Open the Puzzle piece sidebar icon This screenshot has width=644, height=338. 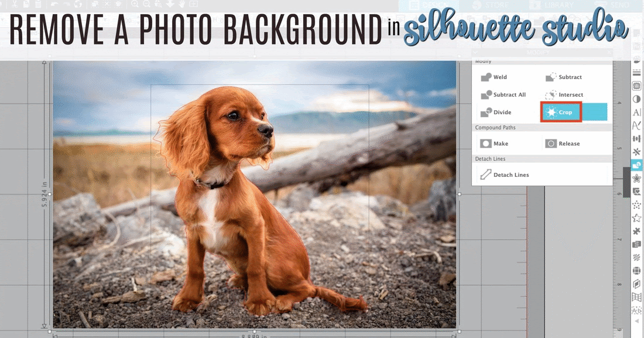[x=636, y=231]
